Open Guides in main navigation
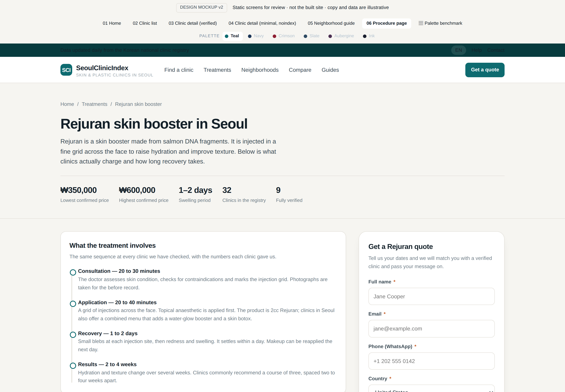This screenshot has width=565, height=392. (330, 70)
